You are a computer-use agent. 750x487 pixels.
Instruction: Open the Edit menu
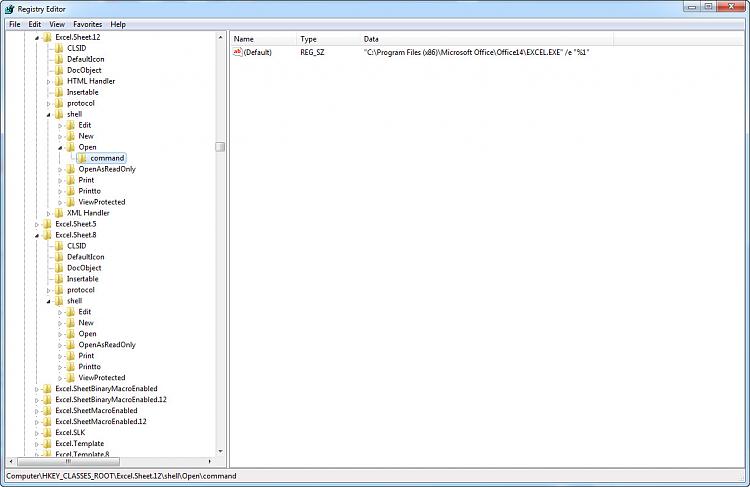click(34, 24)
